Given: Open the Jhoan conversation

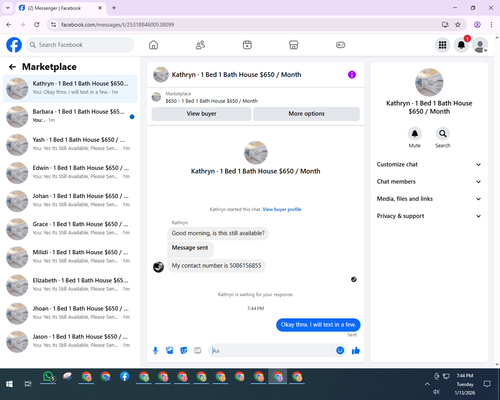Looking at the screenshot, I should coord(70,314).
